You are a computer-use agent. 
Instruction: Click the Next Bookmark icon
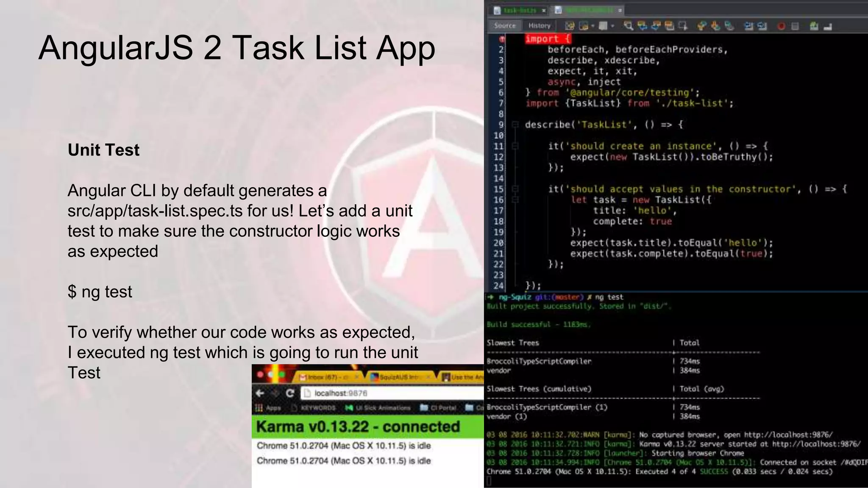(716, 26)
